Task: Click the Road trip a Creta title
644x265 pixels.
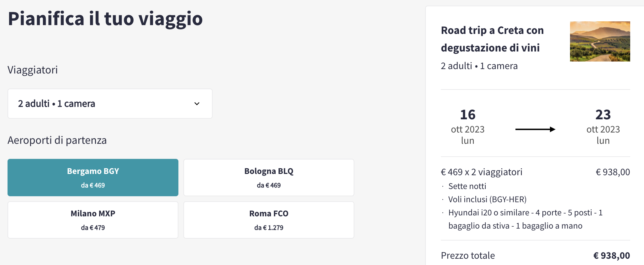Action: click(492, 39)
